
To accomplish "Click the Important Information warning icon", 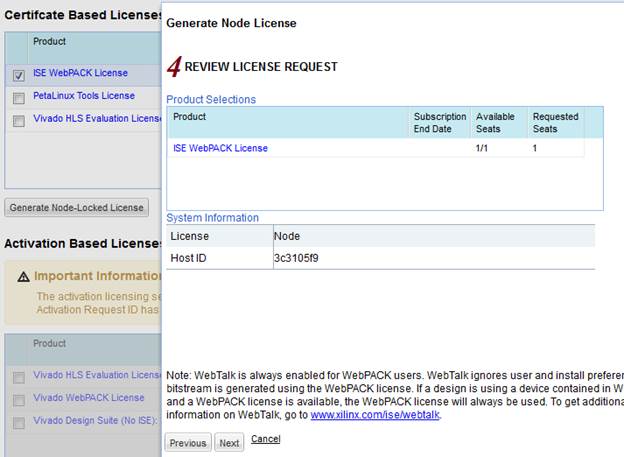I will (23, 276).
